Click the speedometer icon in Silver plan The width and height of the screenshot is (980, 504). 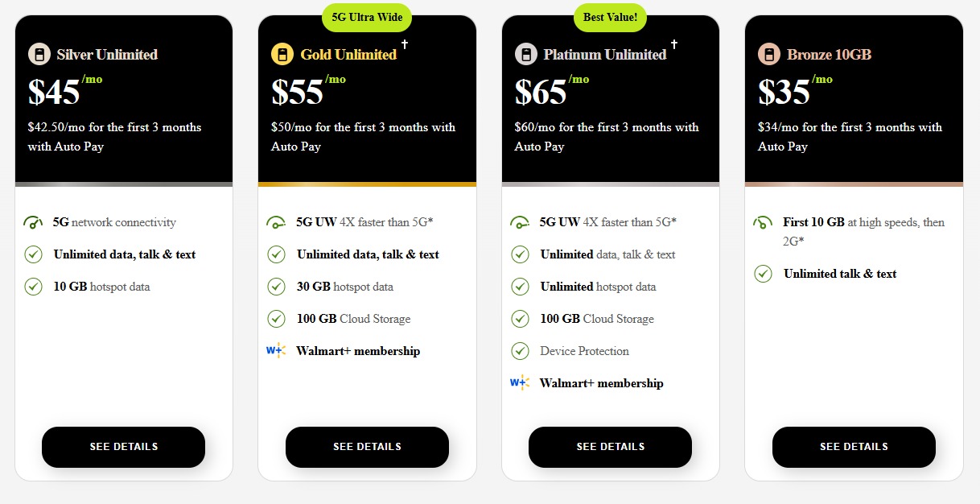[x=33, y=223]
